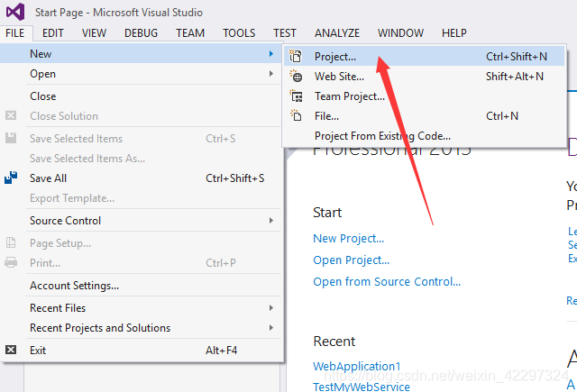
Task: Select Print... menu entry
Action: (142, 263)
